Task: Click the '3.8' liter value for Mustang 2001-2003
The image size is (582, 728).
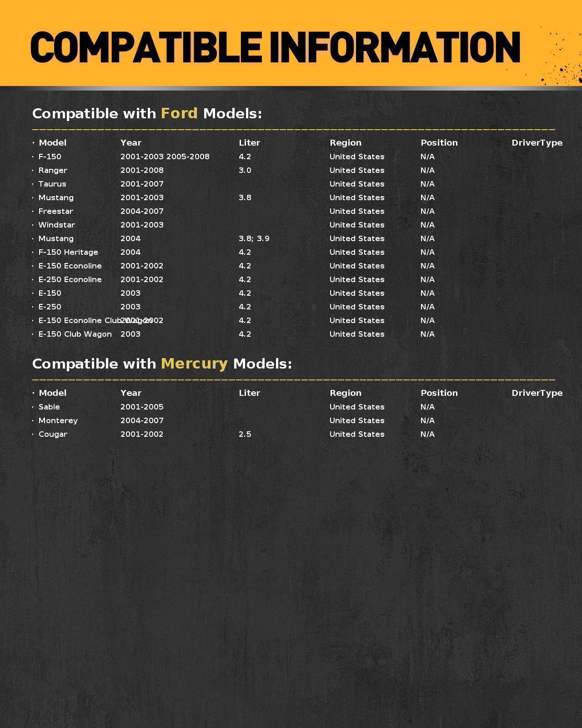Action: click(245, 197)
